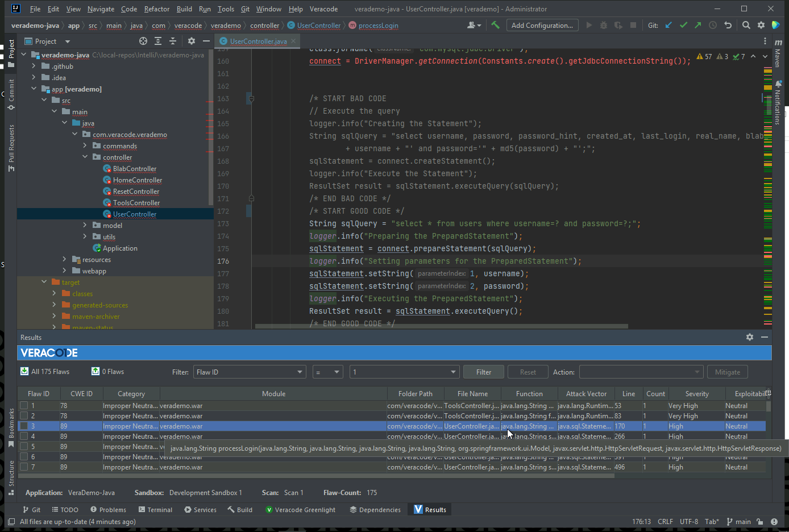
Task: Switch to the Terminal tool tab
Action: 155,509
